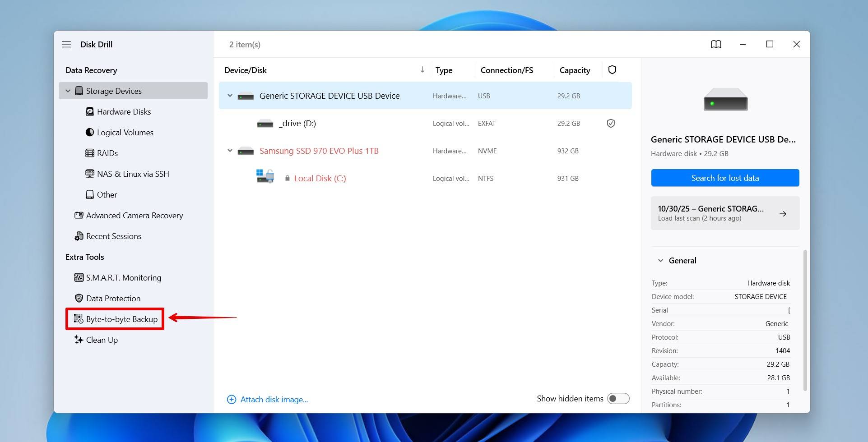Viewport: 868px width, 442px height.
Task: Collapse the General section in right panel
Action: coord(660,260)
